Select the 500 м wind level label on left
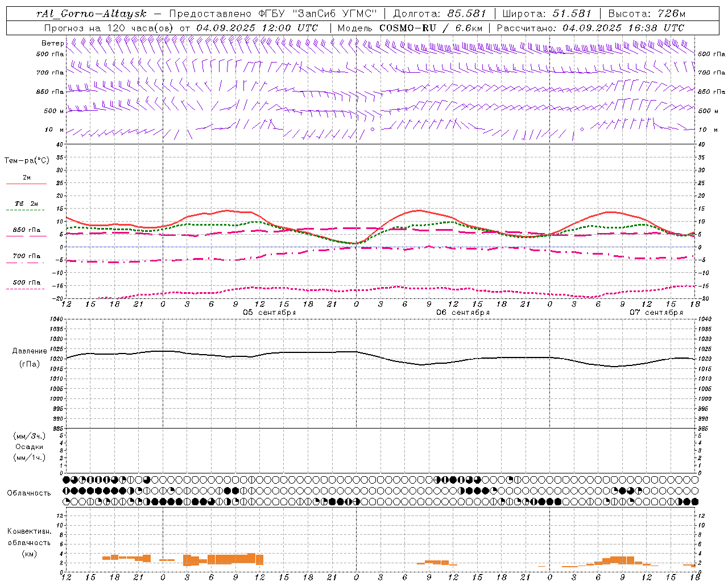The image size is (728, 582). tap(53, 111)
